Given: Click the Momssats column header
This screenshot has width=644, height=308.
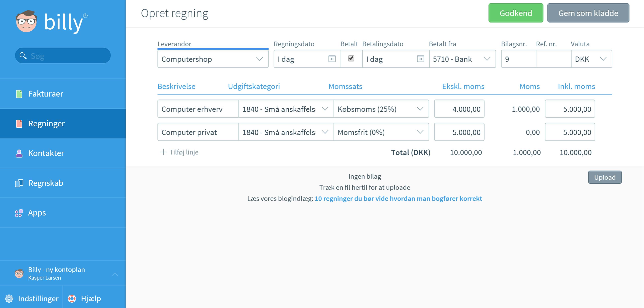Looking at the screenshot, I should tap(345, 86).
